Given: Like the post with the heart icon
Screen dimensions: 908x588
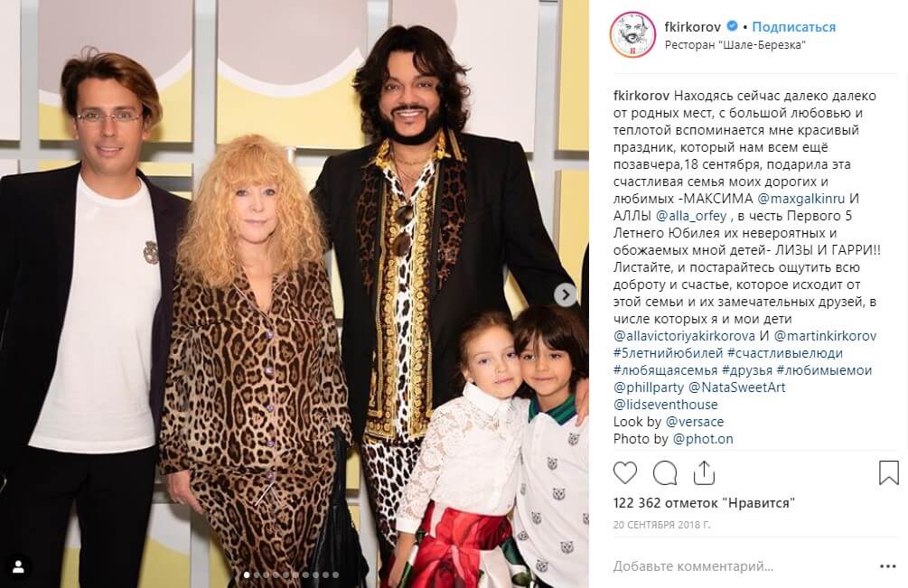Looking at the screenshot, I should coord(625,472).
